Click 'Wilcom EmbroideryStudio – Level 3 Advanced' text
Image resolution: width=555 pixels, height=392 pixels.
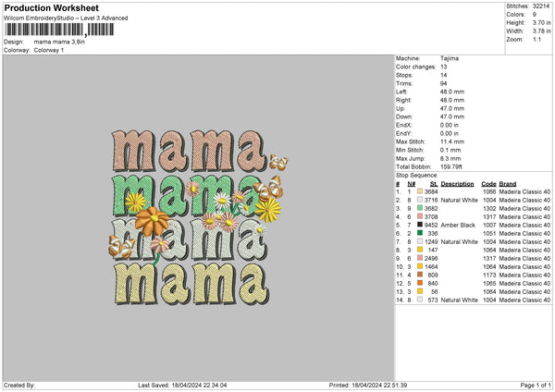coord(66,18)
